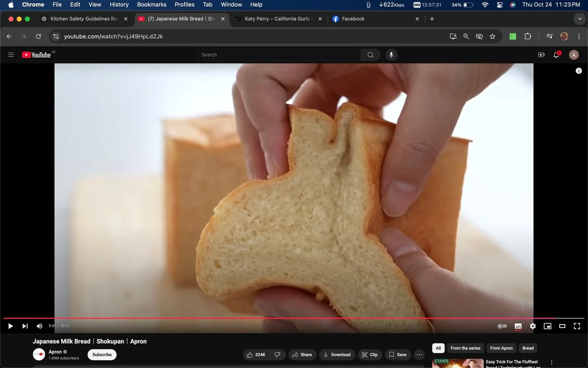Open the Apple menu

[x=11, y=5]
